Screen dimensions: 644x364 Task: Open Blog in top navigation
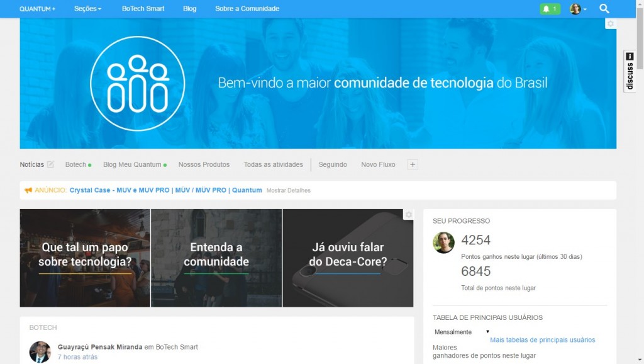(189, 9)
